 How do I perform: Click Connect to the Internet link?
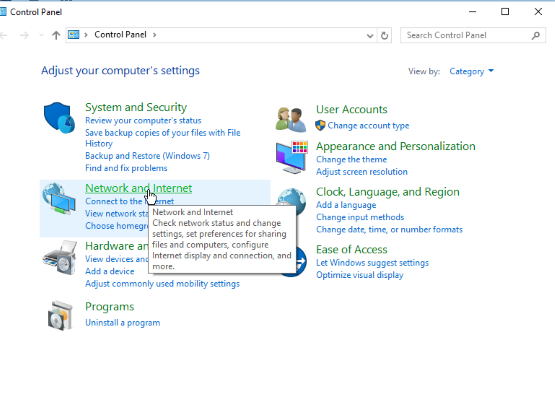click(x=129, y=201)
